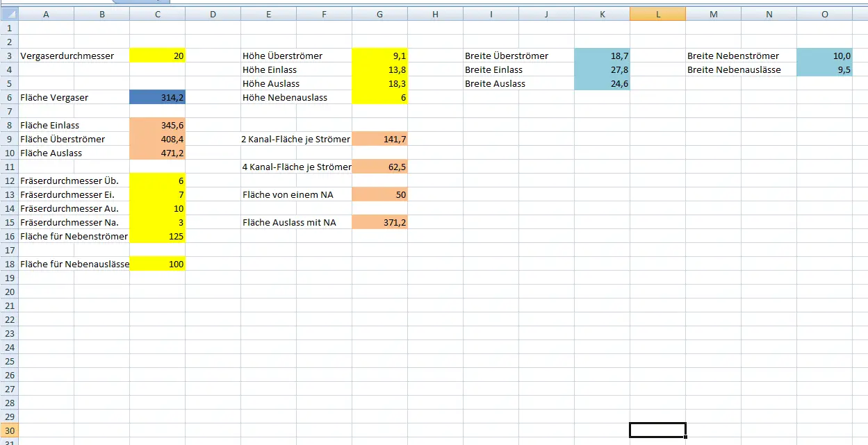Click the Breite Einlass value 27,8
This screenshot has width=868, height=445.
602,69
